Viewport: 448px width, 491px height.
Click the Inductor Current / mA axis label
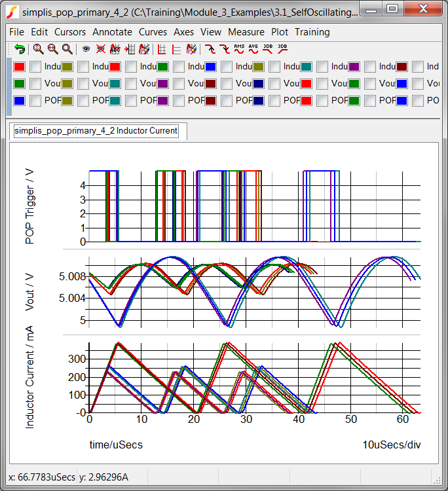click(x=30, y=376)
